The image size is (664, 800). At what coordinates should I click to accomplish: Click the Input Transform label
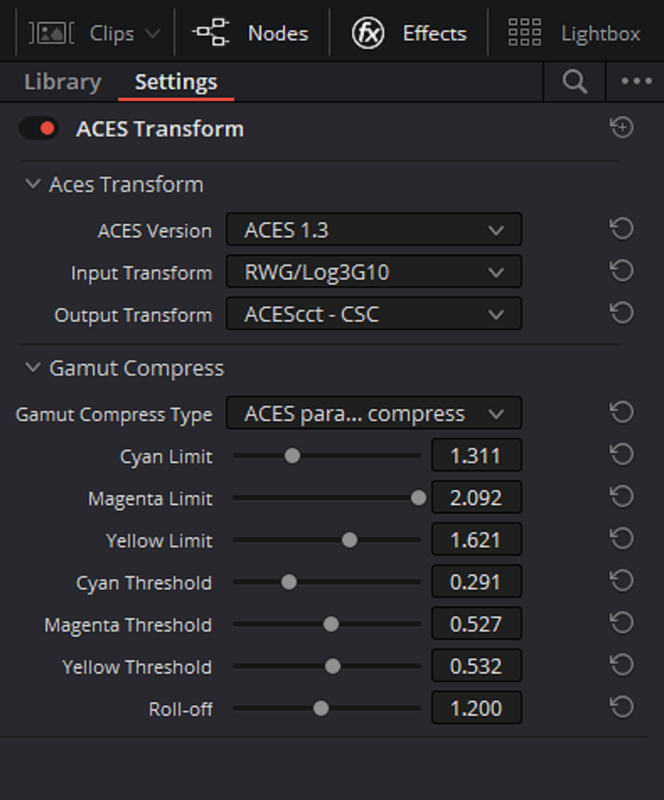pyautogui.click(x=141, y=273)
